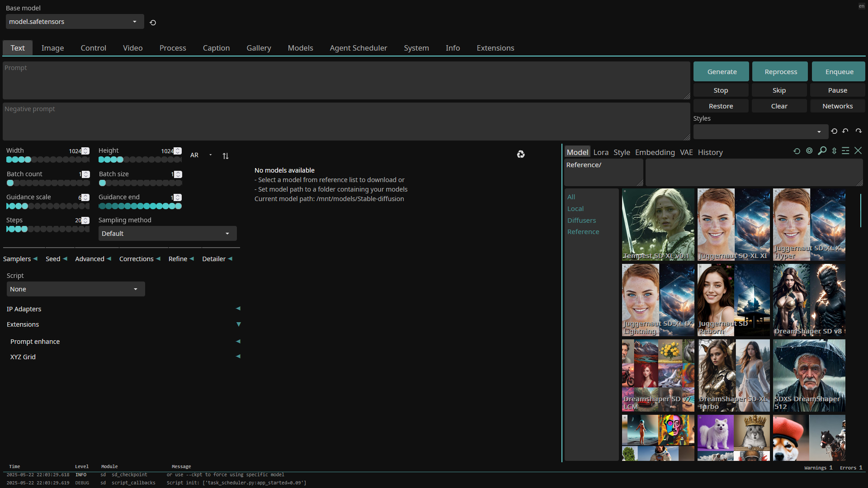868x488 pixels.
Task: Open the Lora tab in networks panel
Action: click(x=601, y=152)
